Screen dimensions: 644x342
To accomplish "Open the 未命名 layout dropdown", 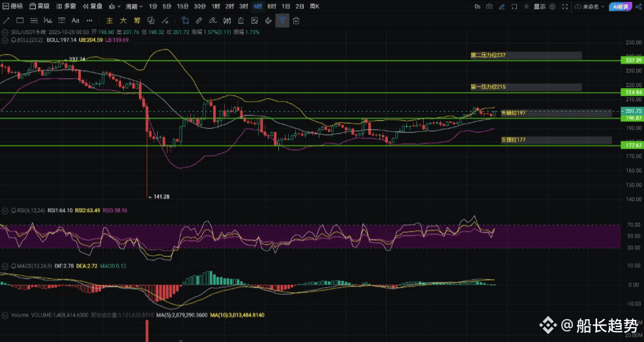I will coord(589,7).
